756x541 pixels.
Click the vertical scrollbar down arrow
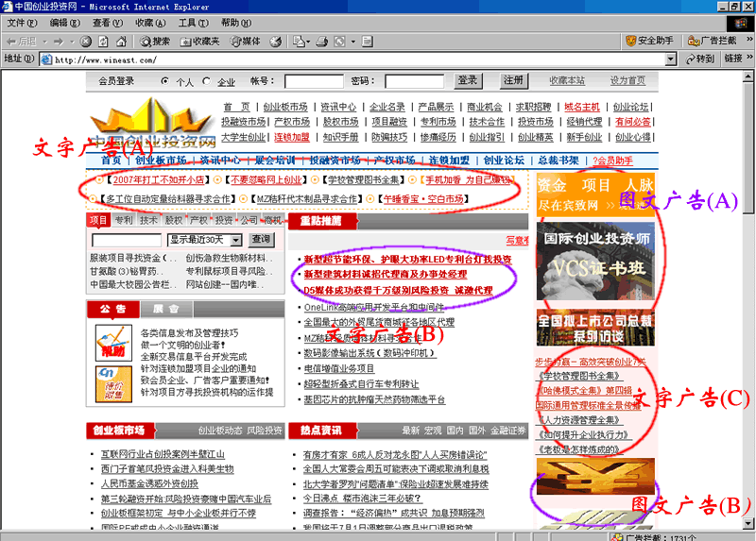[x=747, y=523]
